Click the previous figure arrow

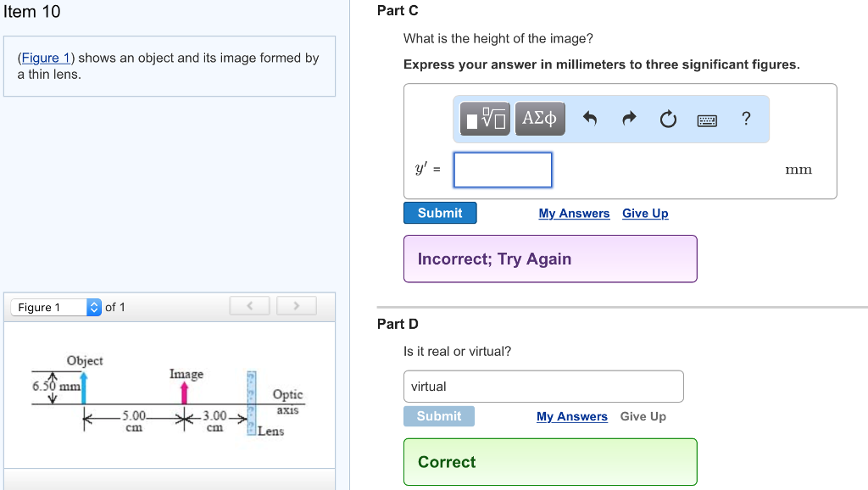tap(249, 305)
